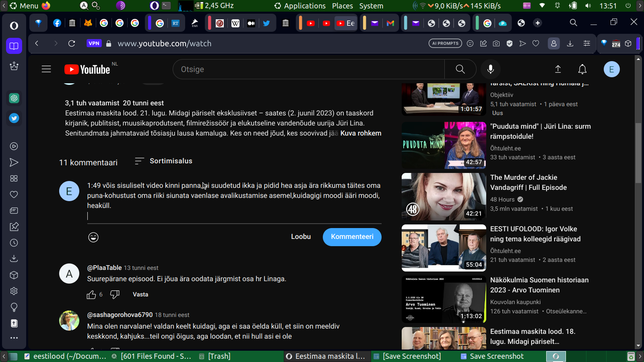The width and height of the screenshot is (644, 362).
Task: Open the Õhtuleht.ee channel under Puuduta mind
Action: coord(506,148)
